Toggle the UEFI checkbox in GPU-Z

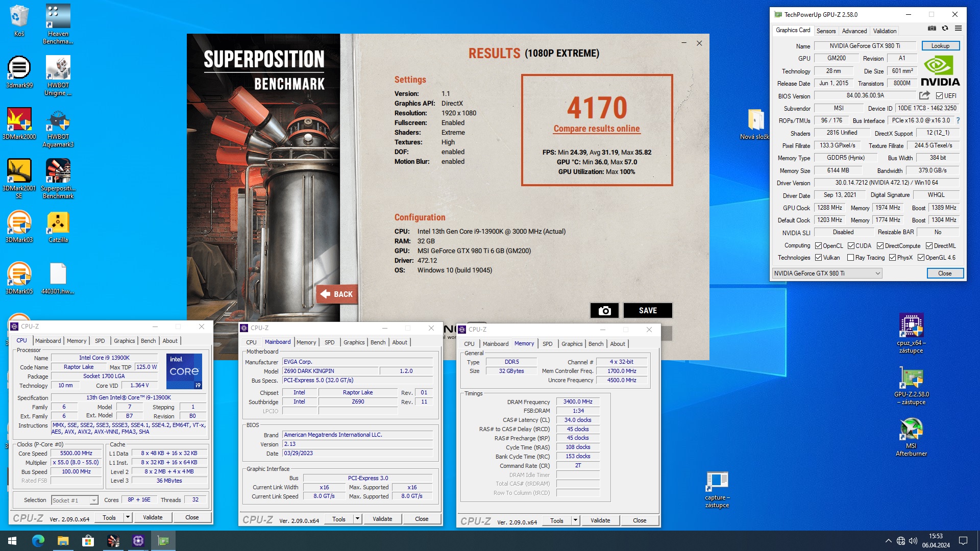(939, 96)
